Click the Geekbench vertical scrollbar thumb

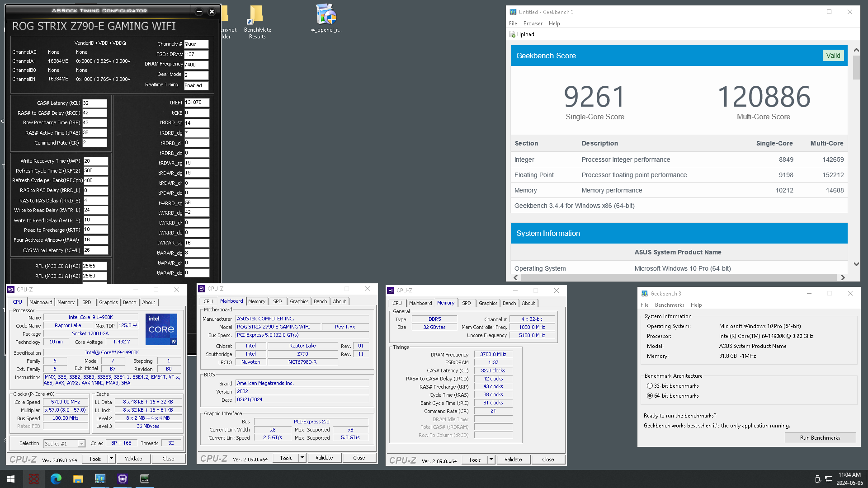click(x=856, y=67)
